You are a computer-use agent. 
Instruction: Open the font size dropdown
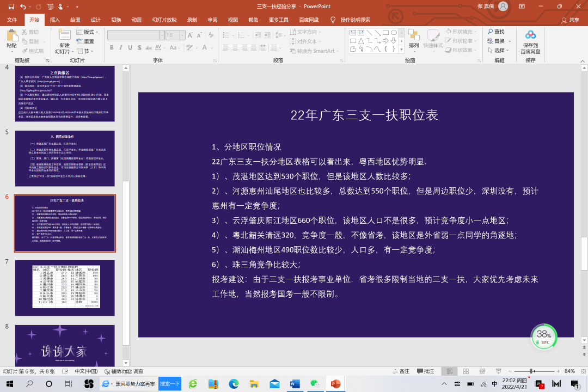(x=183, y=35)
